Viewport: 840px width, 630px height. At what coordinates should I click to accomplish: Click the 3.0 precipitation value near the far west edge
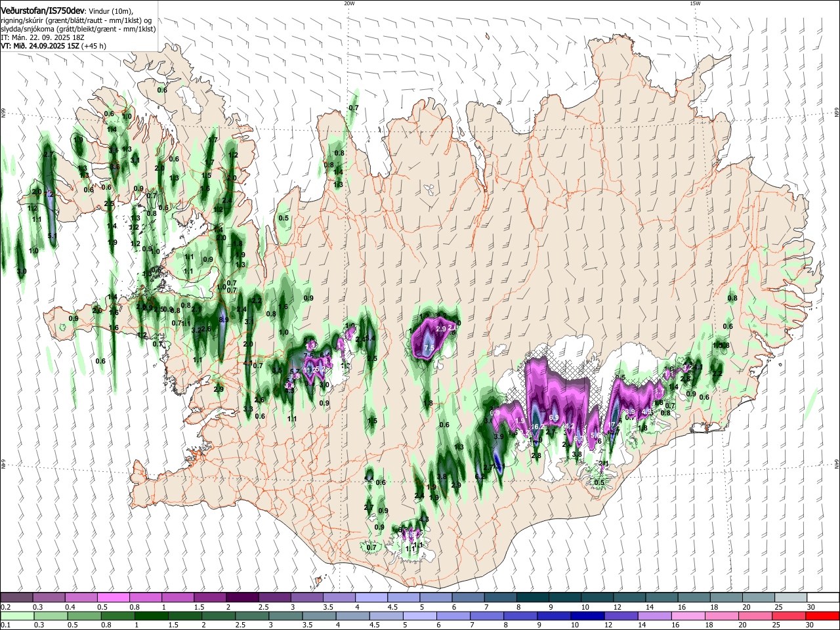tap(22, 271)
